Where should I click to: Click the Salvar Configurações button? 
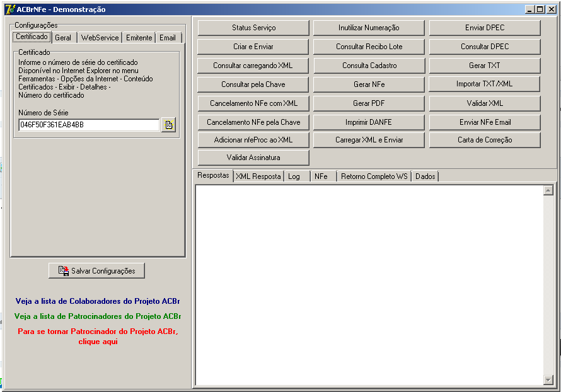pos(96,271)
